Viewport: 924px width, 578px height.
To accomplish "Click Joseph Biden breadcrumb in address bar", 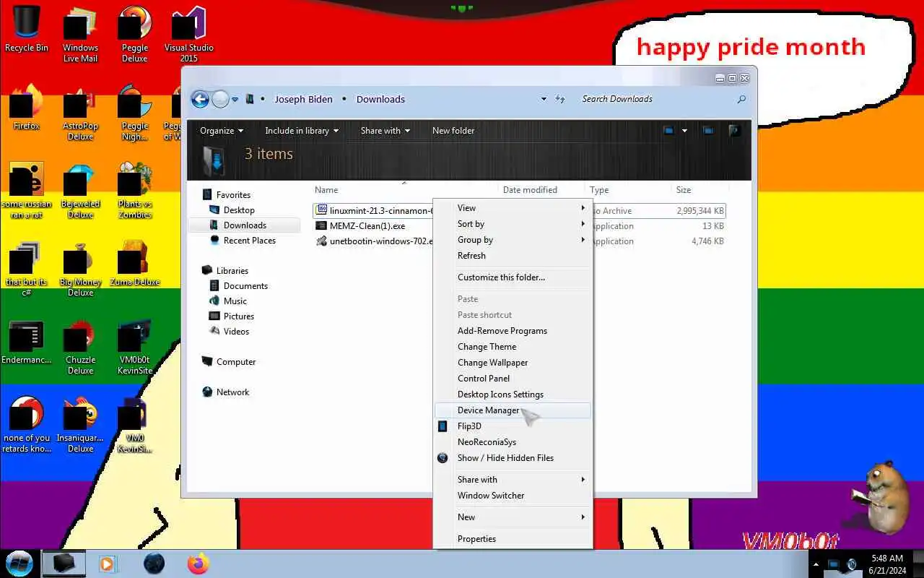I will (x=304, y=99).
